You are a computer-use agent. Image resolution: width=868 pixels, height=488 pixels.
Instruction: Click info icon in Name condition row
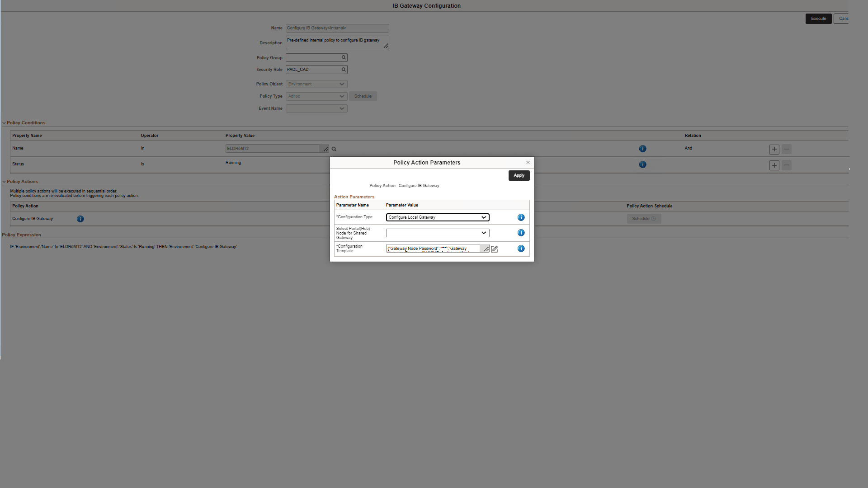click(x=642, y=149)
